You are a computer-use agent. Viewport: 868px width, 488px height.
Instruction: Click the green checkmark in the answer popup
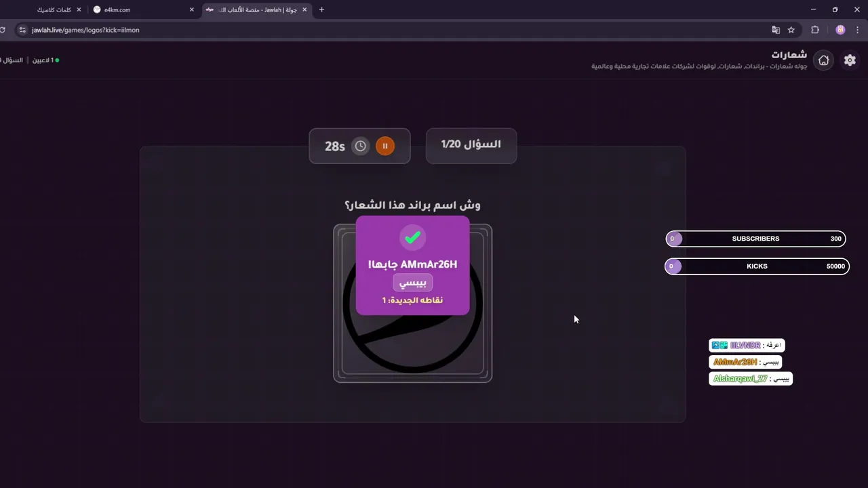tap(412, 238)
